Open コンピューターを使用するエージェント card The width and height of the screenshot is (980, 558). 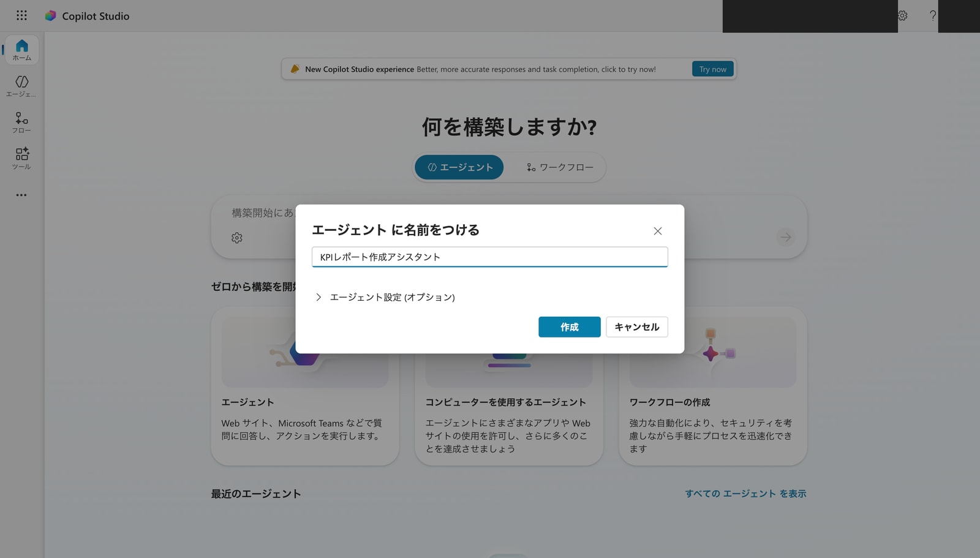pyautogui.click(x=509, y=386)
